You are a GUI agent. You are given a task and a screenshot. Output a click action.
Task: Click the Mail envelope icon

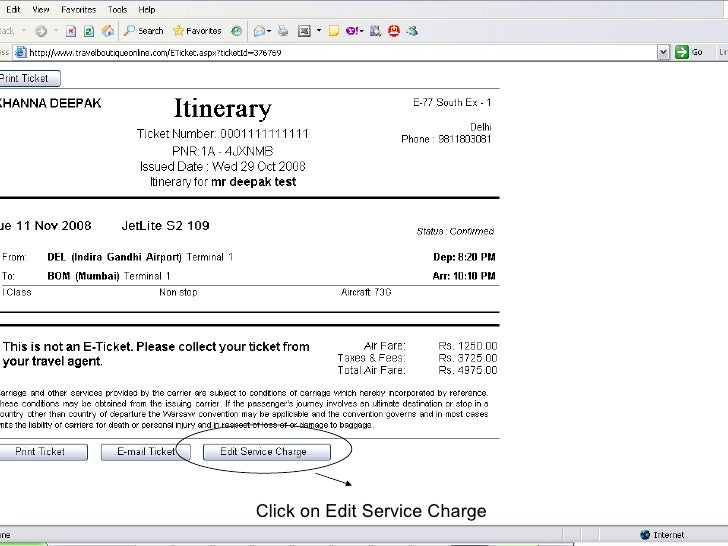click(x=260, y=31)
